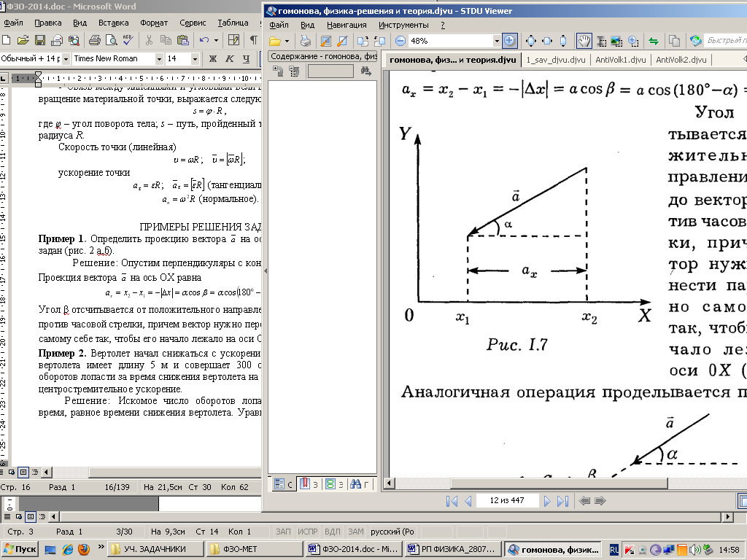Switch to the AntiVolk1.djvu tab

(620, 60)
